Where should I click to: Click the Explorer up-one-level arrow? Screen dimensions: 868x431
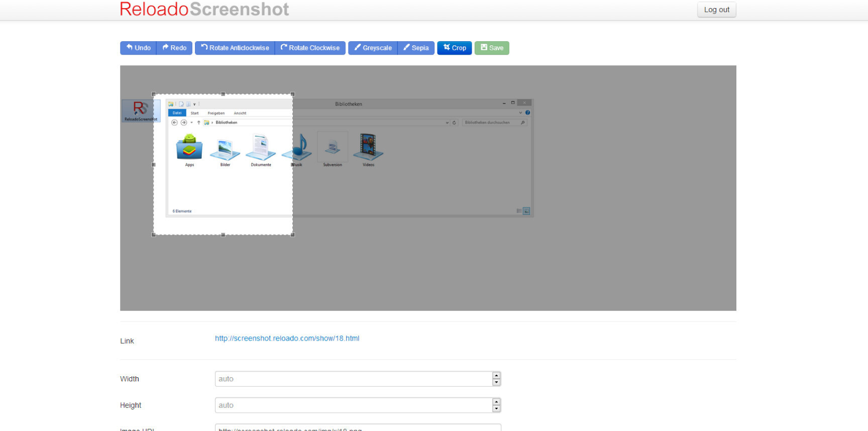tap(199, 123)
